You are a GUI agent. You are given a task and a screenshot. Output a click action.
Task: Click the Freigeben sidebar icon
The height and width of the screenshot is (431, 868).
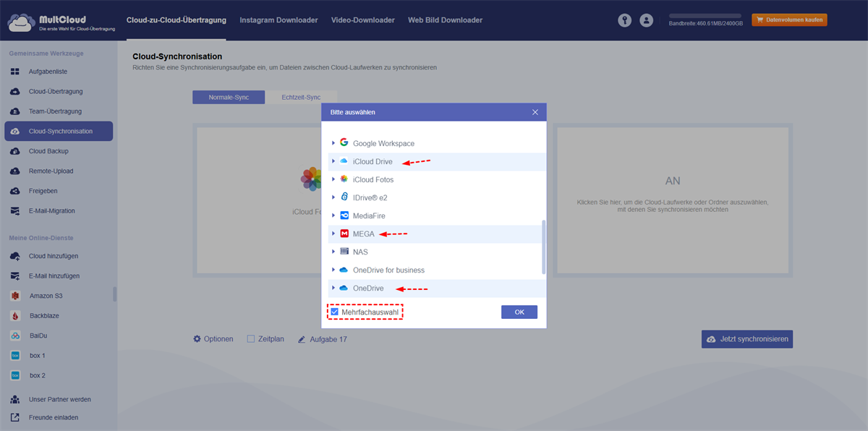15,191
